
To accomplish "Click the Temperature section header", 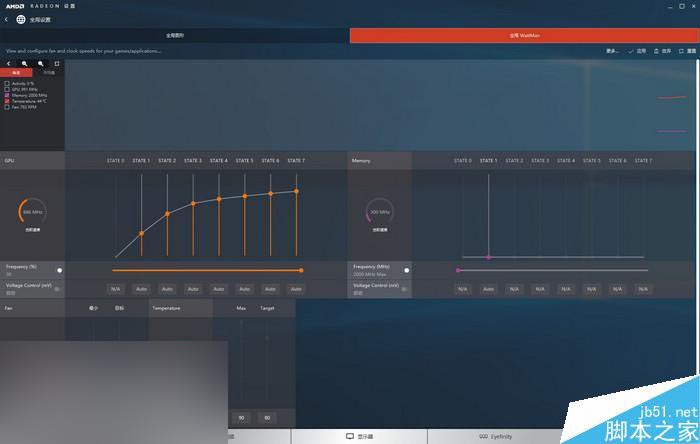I will point(180,308).
